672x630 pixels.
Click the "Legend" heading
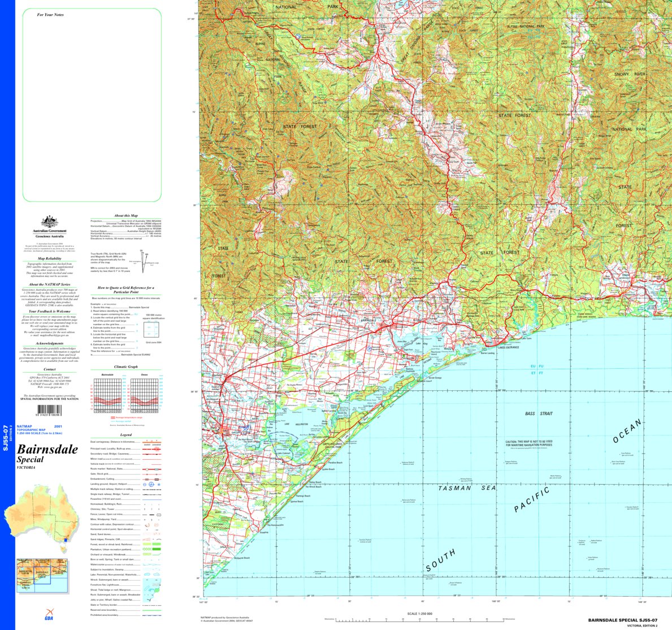126,435
